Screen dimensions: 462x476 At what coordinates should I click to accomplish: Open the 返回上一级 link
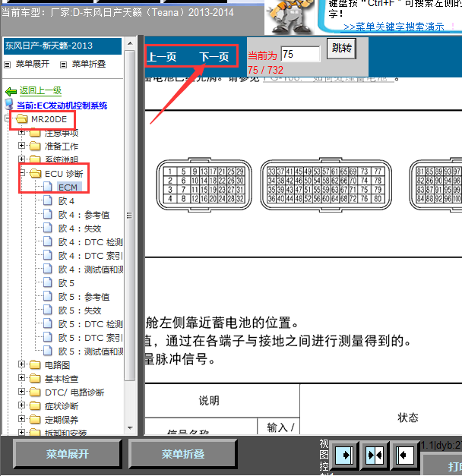point(40,90)
